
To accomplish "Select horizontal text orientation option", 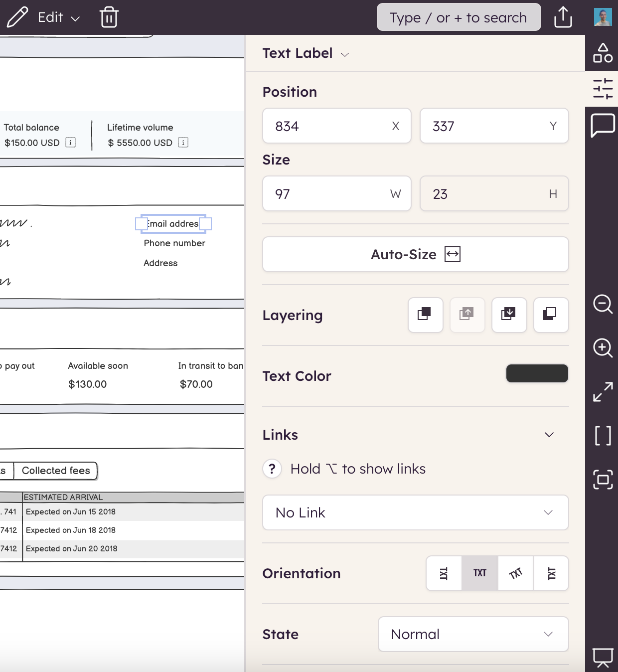I will pyautogui.click(x=479, y=573).
